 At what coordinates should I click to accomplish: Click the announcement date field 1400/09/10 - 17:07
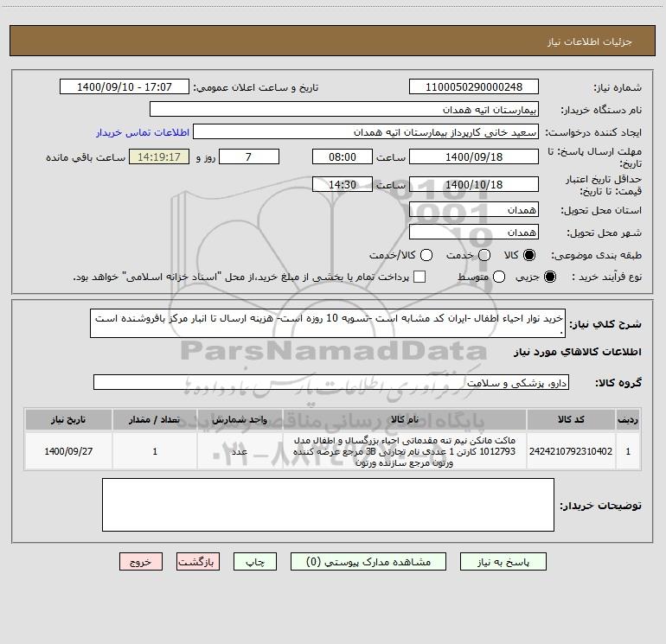(125, 87)
